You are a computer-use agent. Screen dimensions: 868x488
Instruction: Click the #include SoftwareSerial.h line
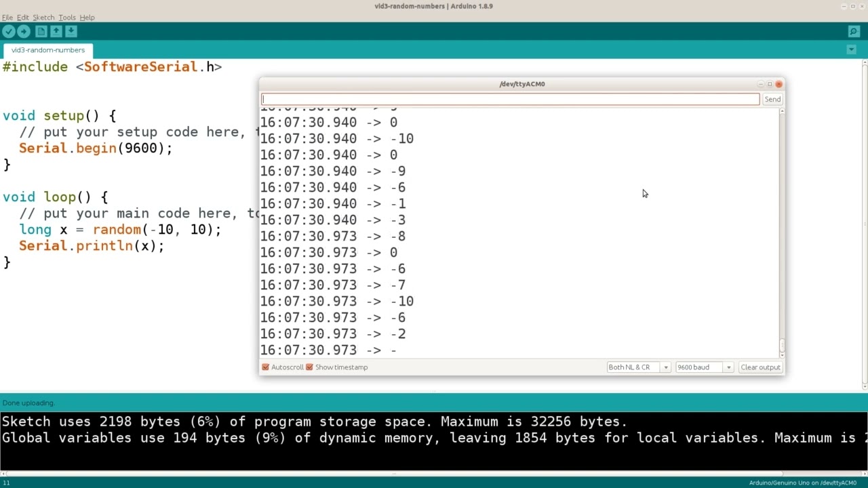[112, 67]
